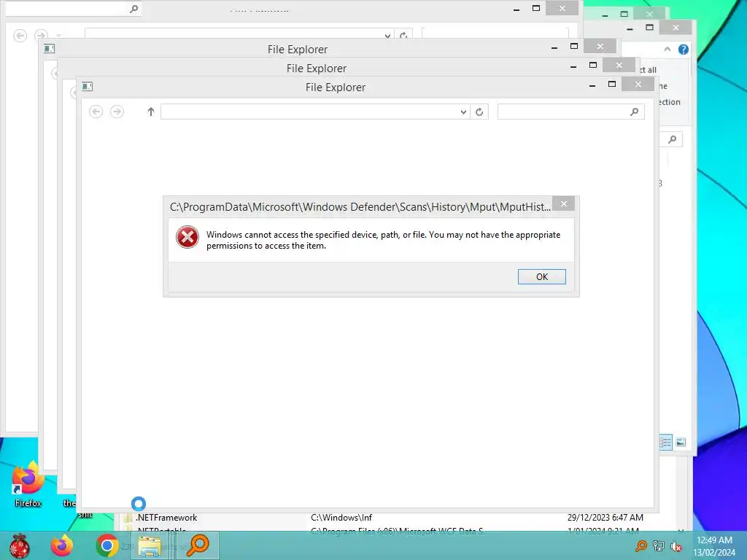Click OK in the access error dialog

coord(542,276)
